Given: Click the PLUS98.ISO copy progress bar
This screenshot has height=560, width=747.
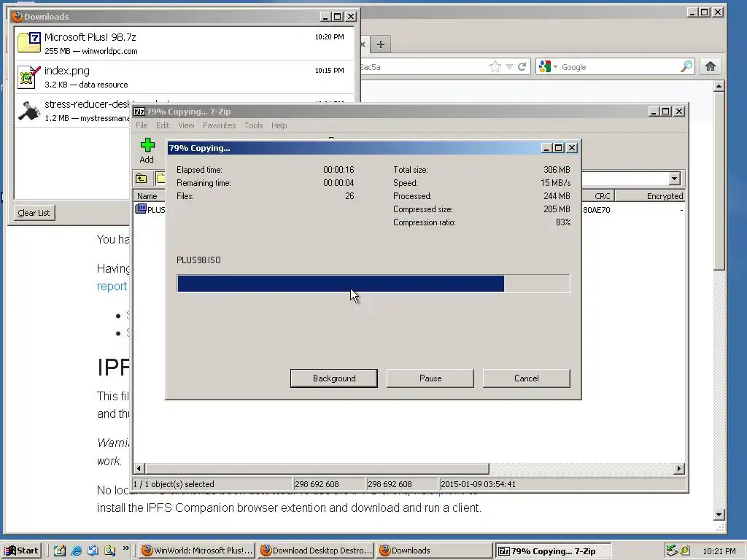Looking at the screenshot, I should tap(373, 284).
